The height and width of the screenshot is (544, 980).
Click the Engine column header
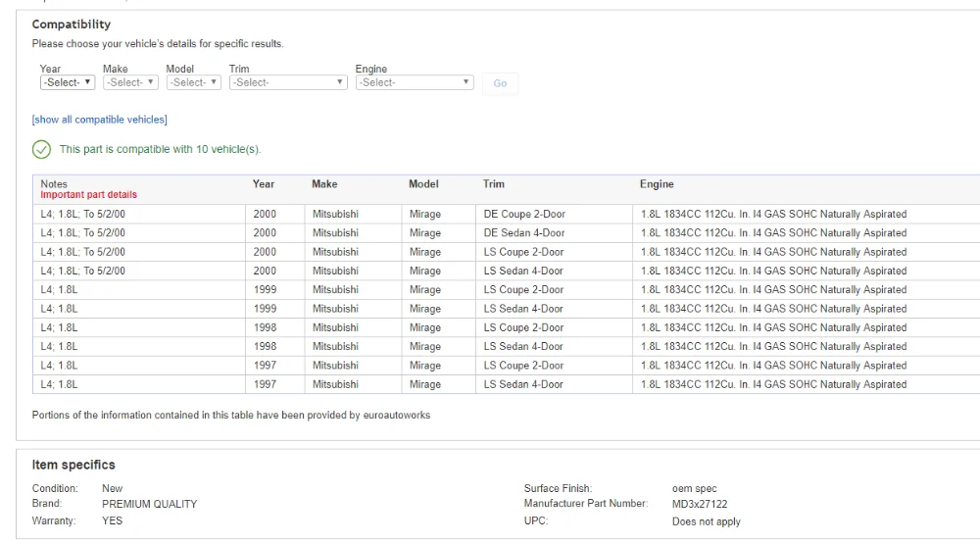pos(657,184)
